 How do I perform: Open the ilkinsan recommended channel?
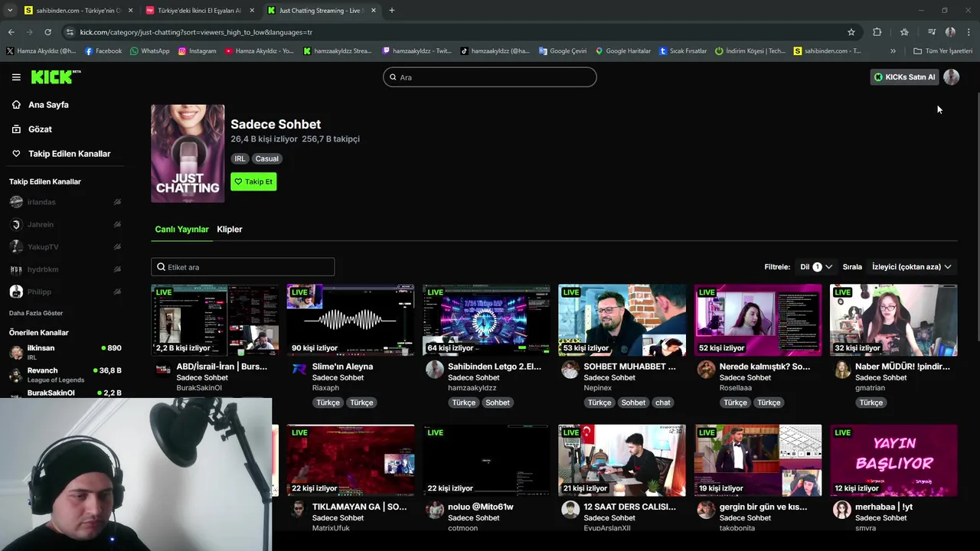[x=65, y=352]
